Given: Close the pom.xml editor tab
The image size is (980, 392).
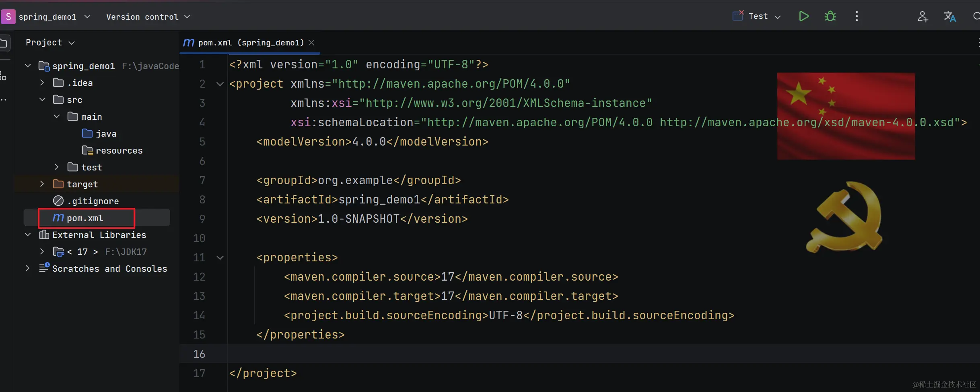Looking at the screenshot, I should 311,43.
